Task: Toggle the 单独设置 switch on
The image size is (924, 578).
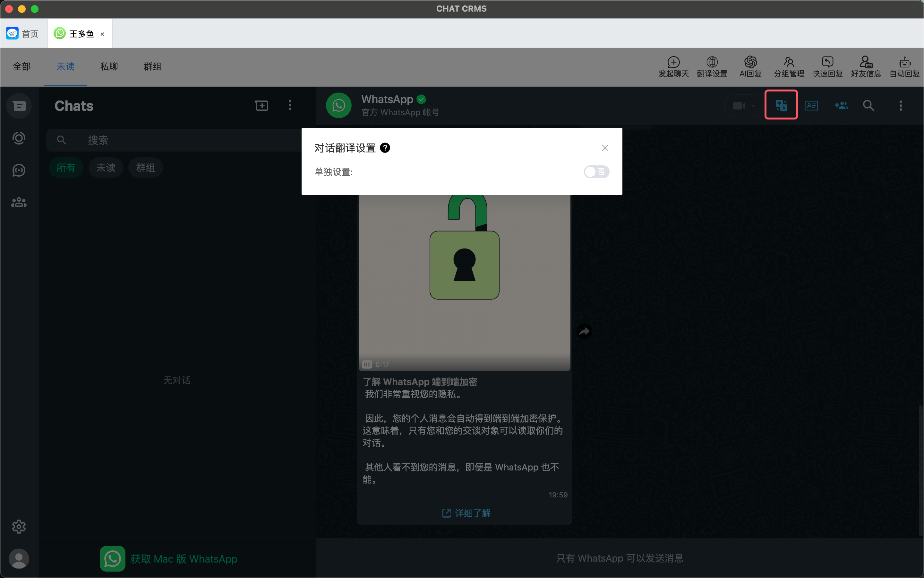Action: click(596, 172)
